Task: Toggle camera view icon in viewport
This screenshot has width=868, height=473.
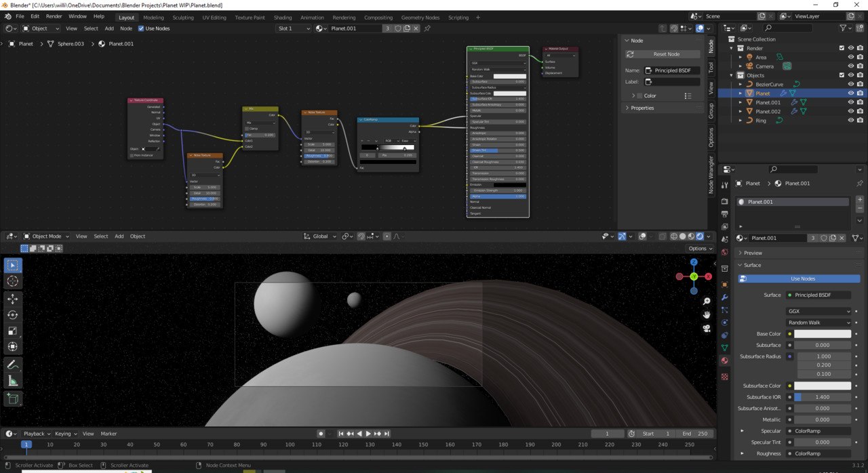Action: pyautogui.click(x=707, y=328)
